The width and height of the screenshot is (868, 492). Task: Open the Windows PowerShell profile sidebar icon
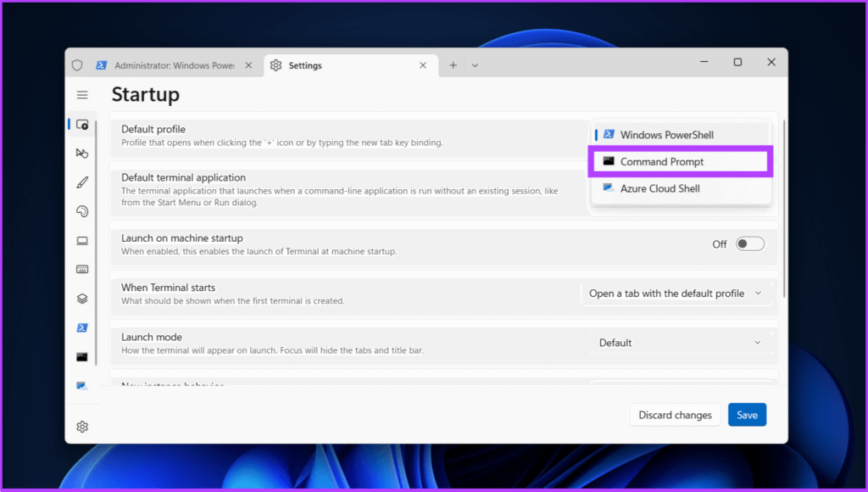[82, 327]
